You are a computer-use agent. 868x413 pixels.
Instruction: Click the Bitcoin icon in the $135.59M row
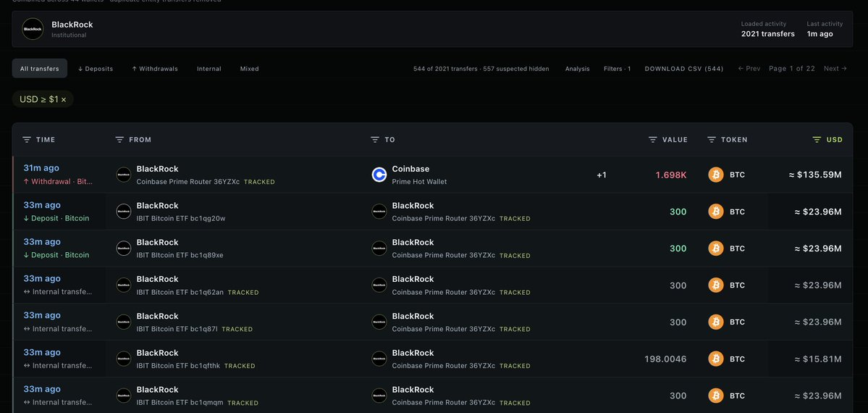pyautogui.click(x=716, y=175)
